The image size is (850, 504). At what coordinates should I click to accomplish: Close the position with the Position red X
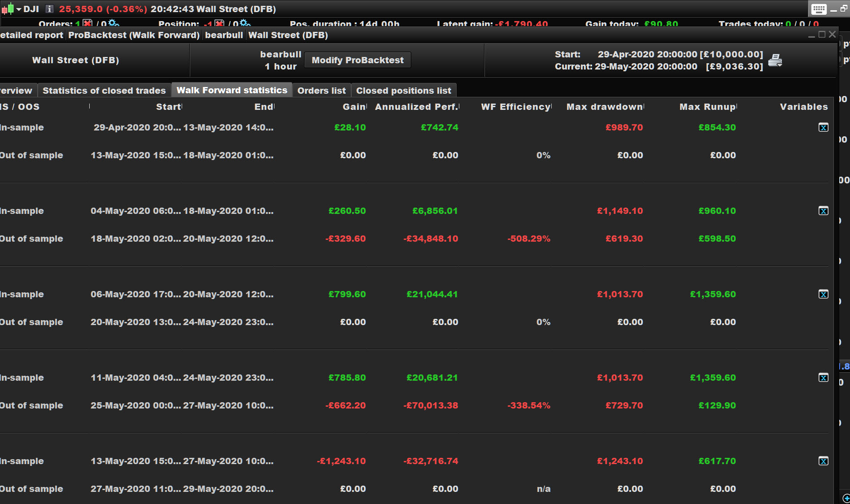click(219, 23)
